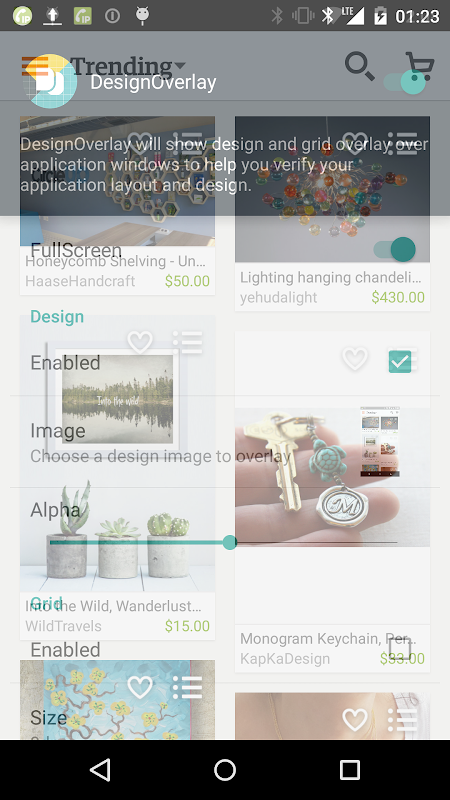Click the Alpha slider thumb

(x=230, y=542)
